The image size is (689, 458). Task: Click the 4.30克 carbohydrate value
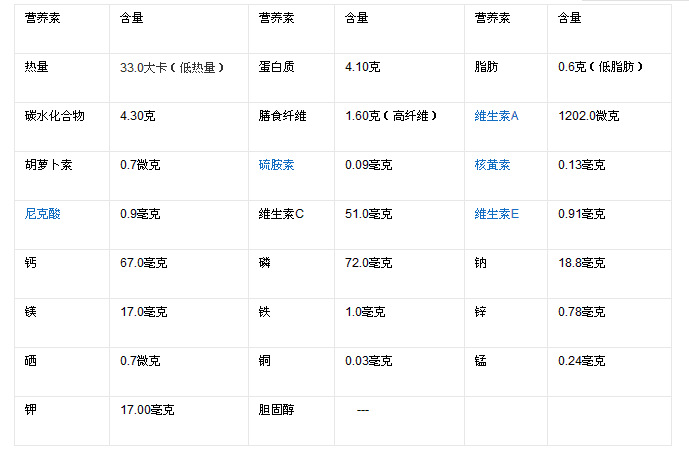138,116
